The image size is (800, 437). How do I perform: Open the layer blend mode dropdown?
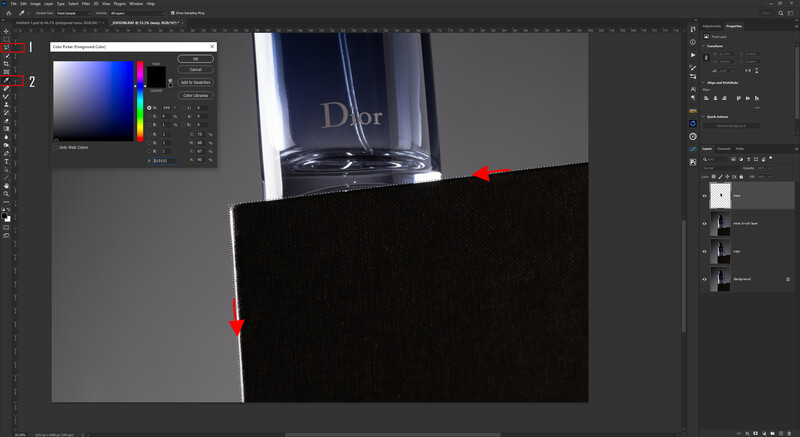coord(721,168)
